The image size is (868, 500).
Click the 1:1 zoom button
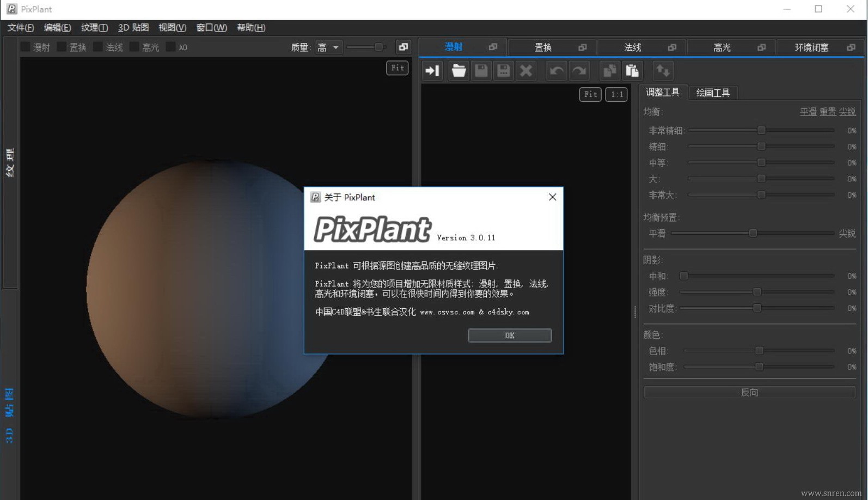pyautogui.click(x=616, y=94)
